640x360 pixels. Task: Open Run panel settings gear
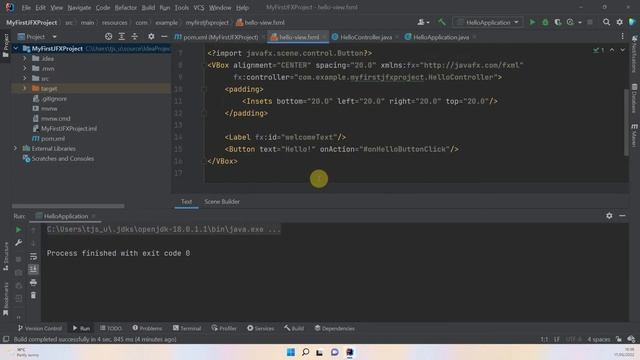(x=609, y=216)
